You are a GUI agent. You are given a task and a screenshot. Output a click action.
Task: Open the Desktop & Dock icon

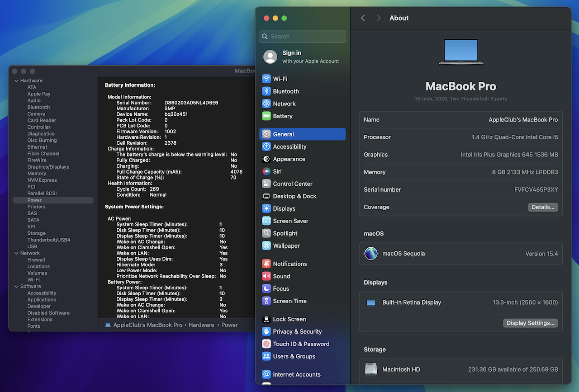[266, 196]
